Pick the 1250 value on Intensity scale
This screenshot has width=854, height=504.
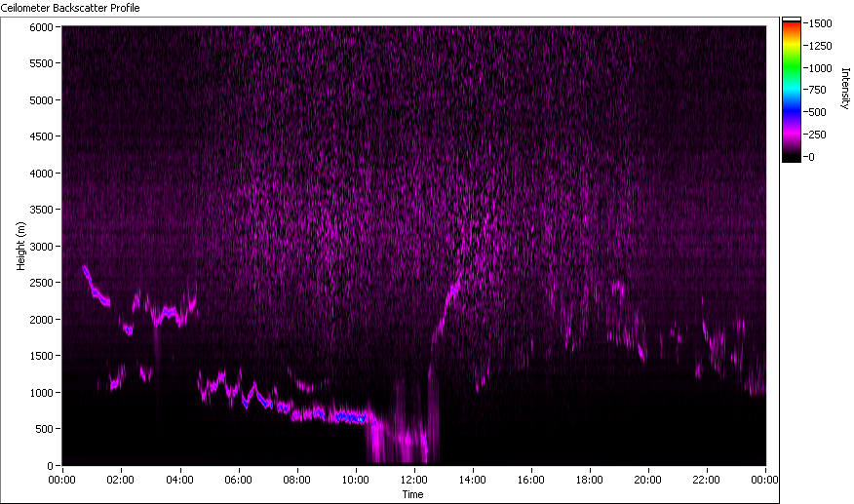[820, 46]
